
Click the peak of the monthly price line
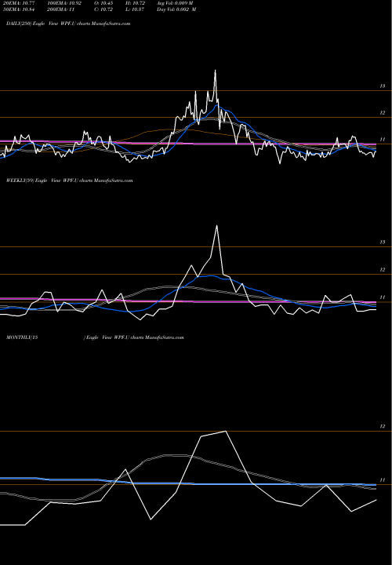click(225, 431)
